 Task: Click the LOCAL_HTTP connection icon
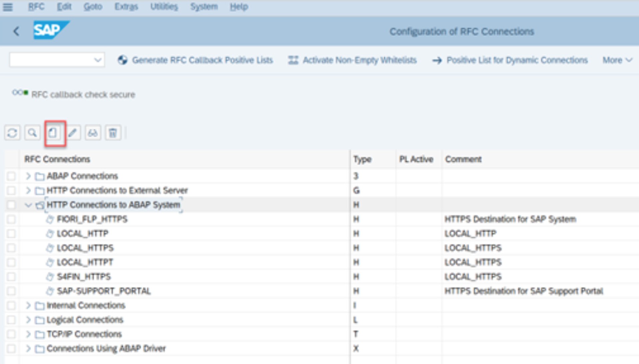[x=50, y=234]
